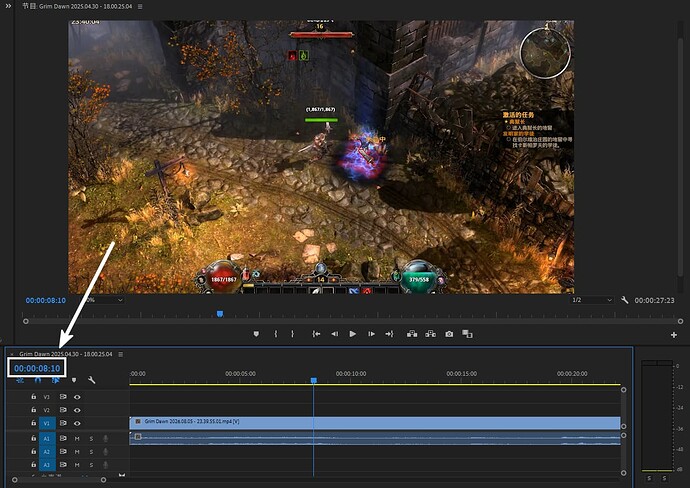The image size is (690, 488).
Task: Toggle Snap in the timeline
Action: click(38, 380)
